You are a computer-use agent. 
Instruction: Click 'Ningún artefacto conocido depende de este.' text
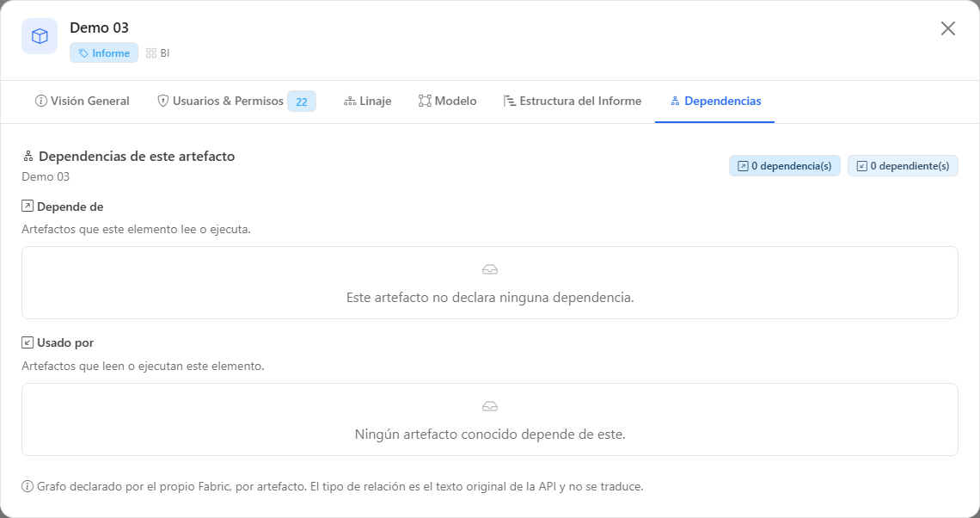(490, 434)
